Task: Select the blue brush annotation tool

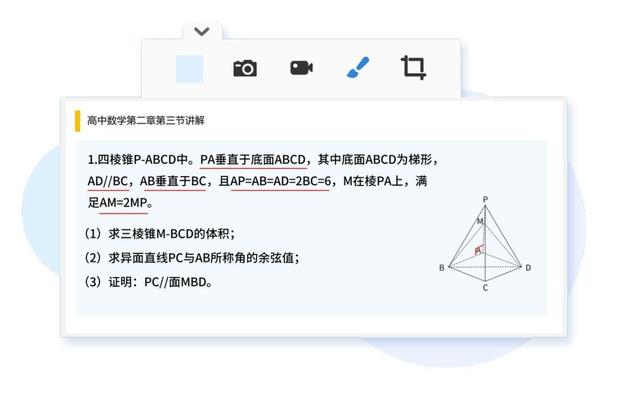Action: tap(358, 67)
